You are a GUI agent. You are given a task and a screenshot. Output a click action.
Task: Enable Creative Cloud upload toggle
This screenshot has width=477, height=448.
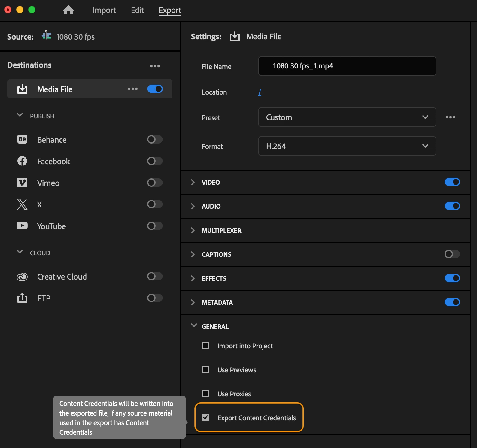tap(155, 276)
